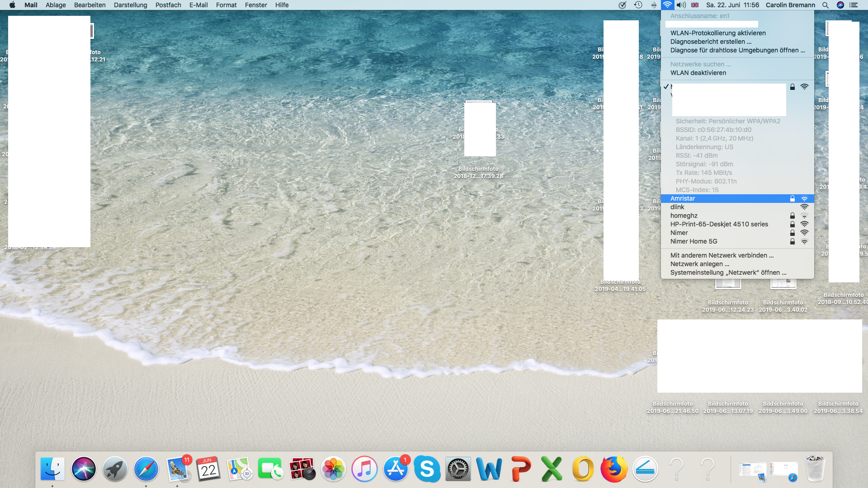Viewport: 868px width, 488px height.
Task: Click Spotlight search magnifier in menu bar
Action: (825, 5)
